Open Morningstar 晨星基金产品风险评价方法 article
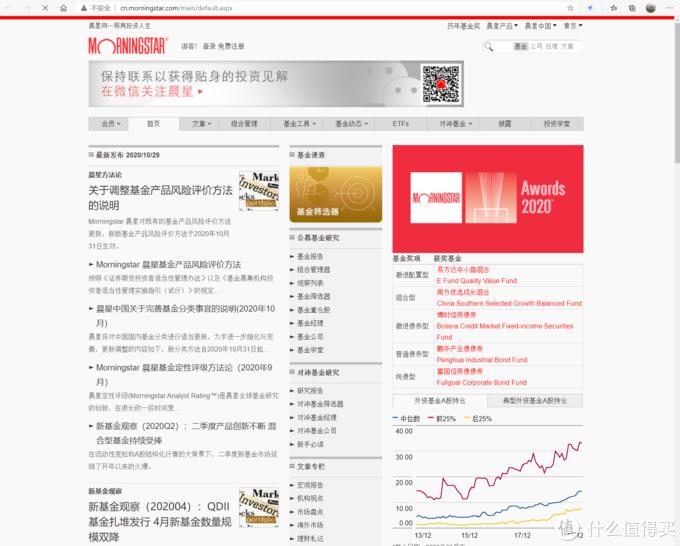Viewport: 680px width, 546px height. pos(168,265)
